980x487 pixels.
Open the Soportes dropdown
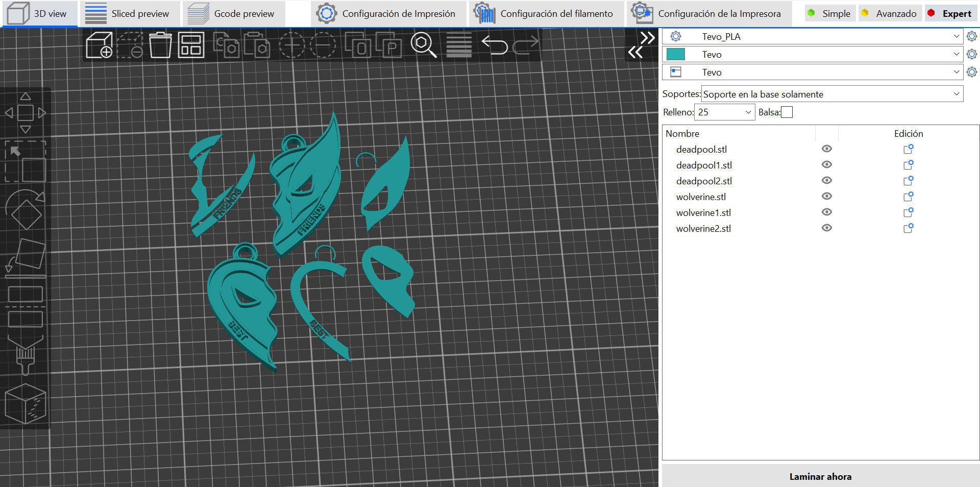point(832,94)
